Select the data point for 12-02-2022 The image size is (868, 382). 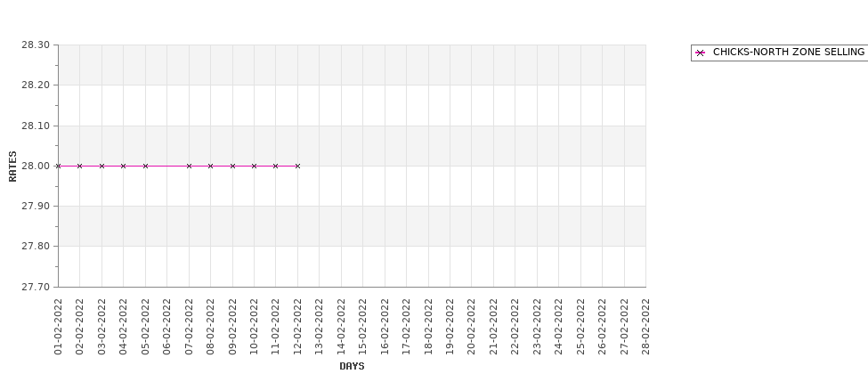click(298, 167)
